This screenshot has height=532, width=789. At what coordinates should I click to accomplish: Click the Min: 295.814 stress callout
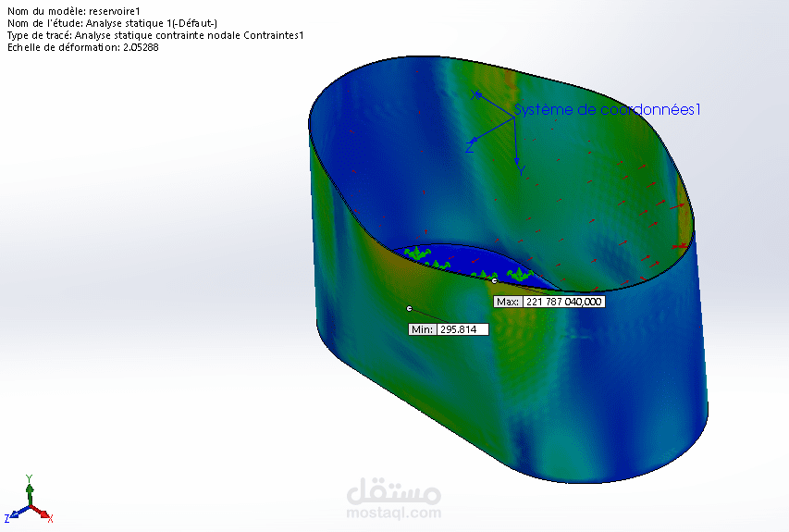pyautogui.click(x=449, y=329)
